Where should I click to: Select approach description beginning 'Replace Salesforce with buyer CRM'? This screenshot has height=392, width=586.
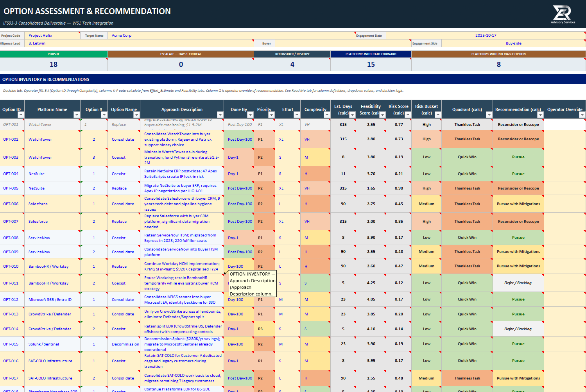(x=182, y=221)
